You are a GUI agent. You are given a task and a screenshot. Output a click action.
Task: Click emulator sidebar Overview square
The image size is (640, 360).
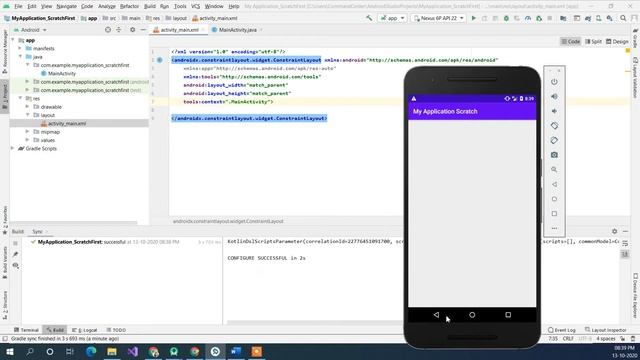click(554, 213)
